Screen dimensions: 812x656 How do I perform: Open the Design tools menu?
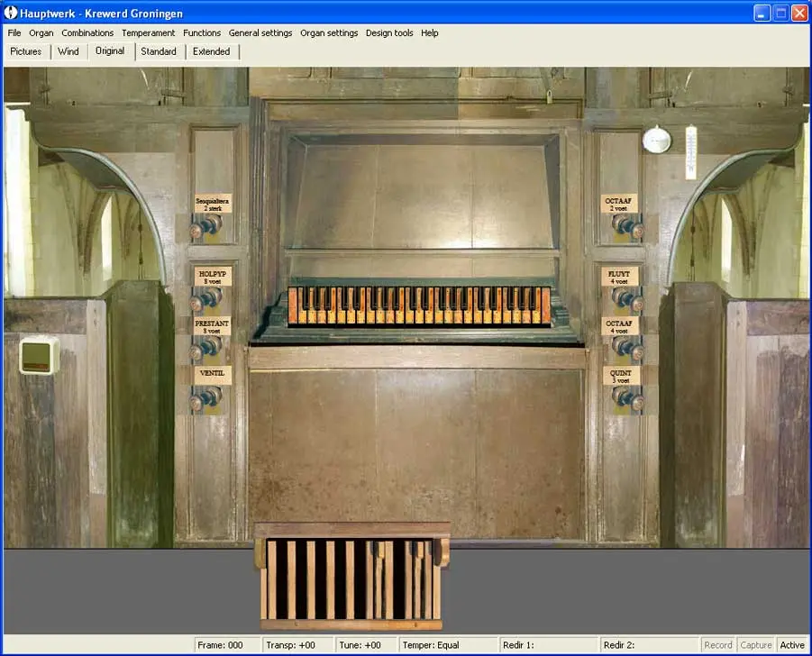point(389,33)
